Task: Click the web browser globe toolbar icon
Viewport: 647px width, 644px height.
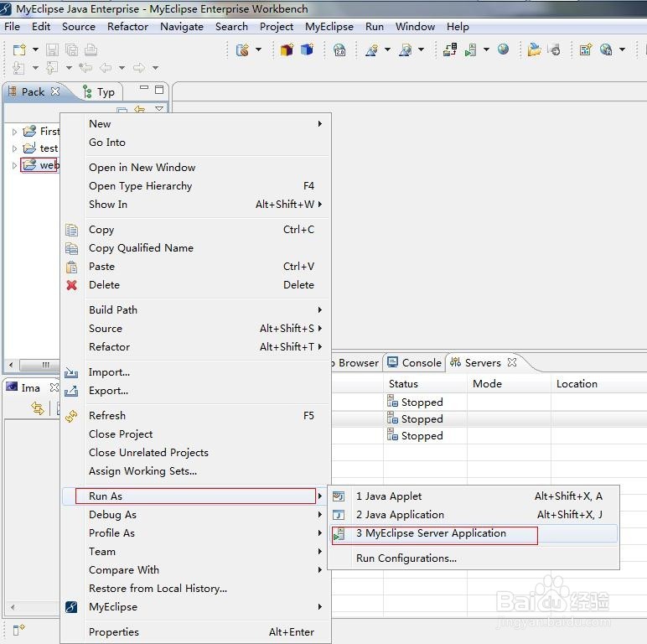Action: click(x=503, y=49)
